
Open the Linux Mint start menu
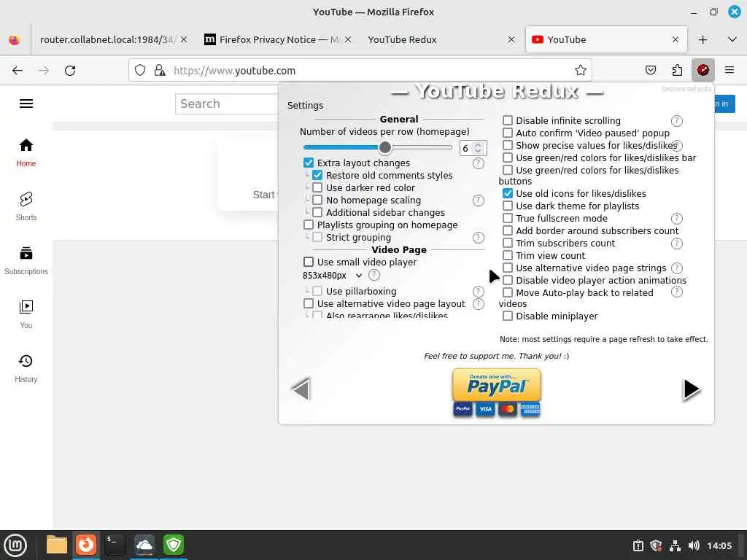point(15,545)
